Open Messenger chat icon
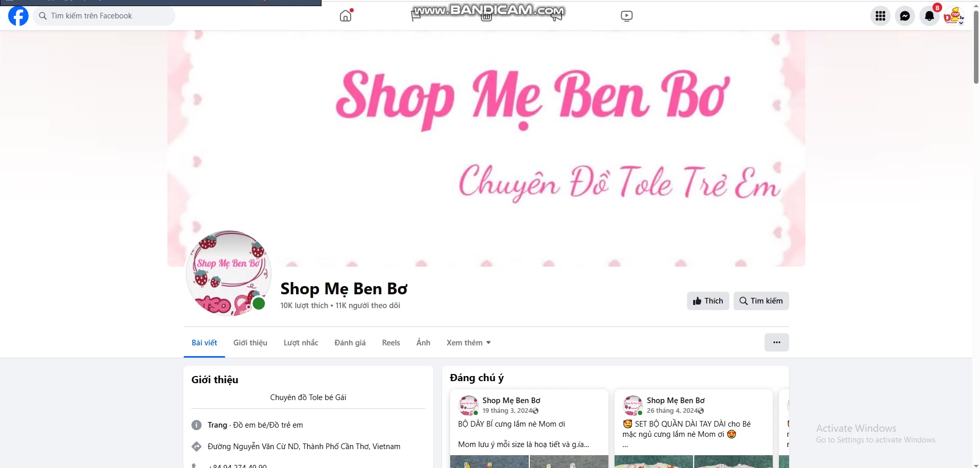Image resolution: width=980 pixels, height=468 pixels. (x=905, y=16)
